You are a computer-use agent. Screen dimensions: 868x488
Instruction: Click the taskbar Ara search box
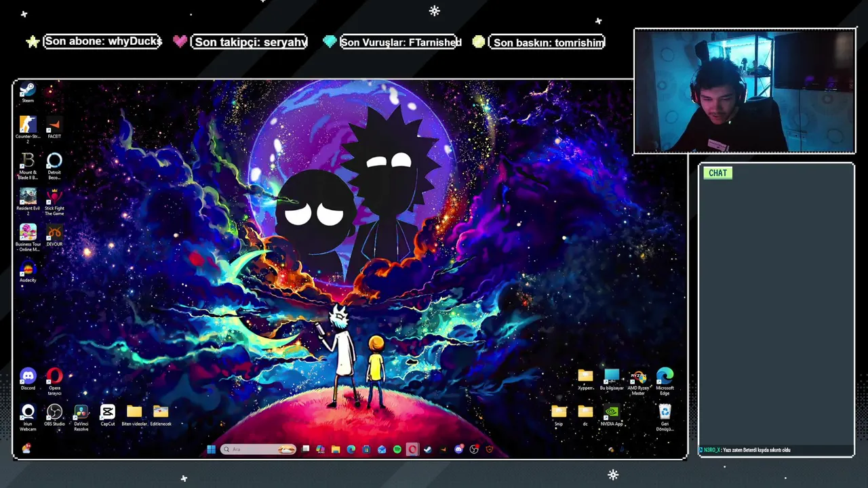[x=258, y=449]
